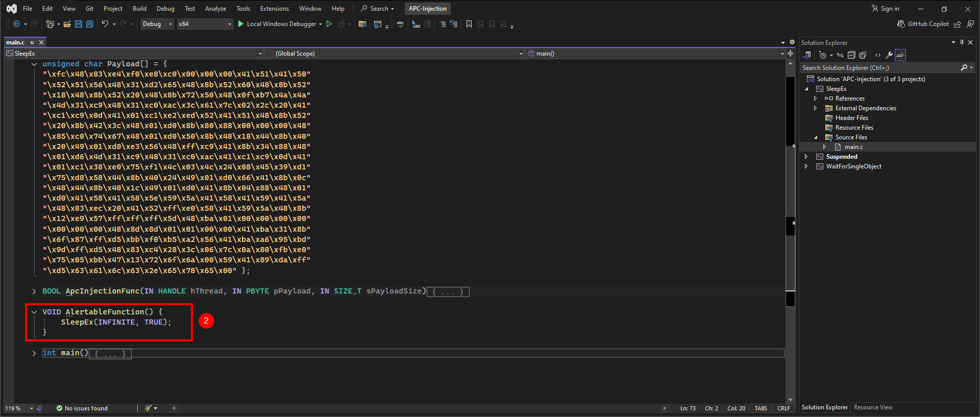
Task: Open the 119 % zoom level dropdown
Action: [19, 408]
